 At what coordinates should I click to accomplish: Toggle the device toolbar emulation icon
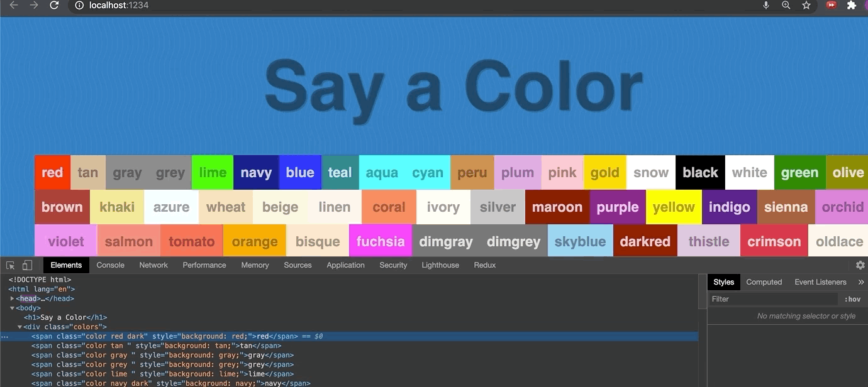pos(27,266)
